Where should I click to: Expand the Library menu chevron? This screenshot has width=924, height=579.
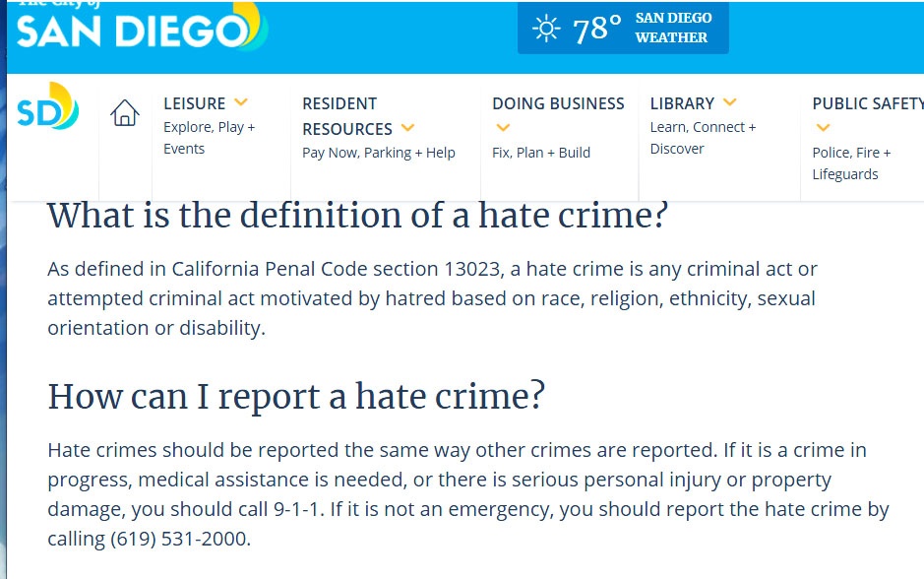point(729,102)
